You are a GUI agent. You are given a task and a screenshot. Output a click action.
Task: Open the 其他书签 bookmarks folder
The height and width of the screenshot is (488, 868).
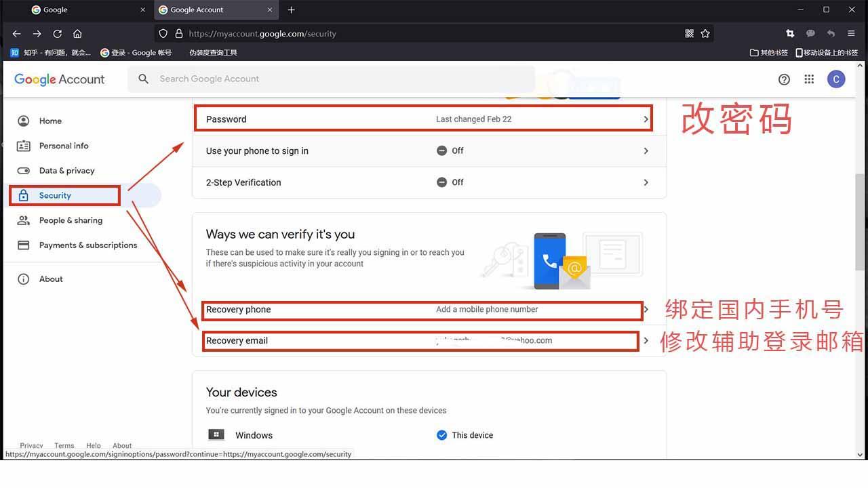pos(769,52)
